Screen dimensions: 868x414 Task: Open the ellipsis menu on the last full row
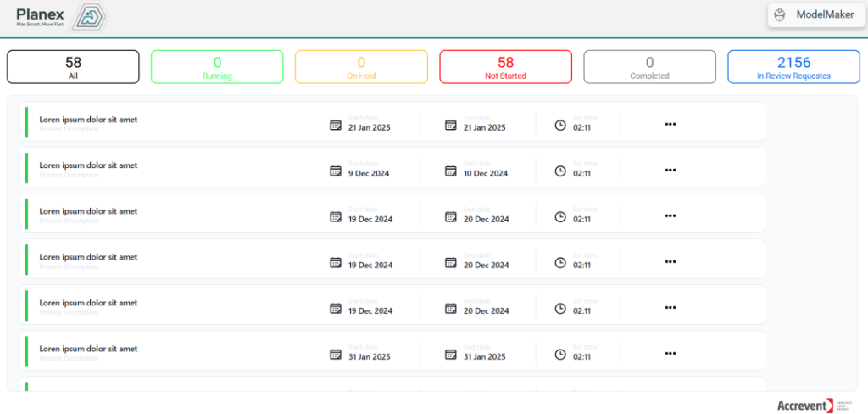point(670,353)
